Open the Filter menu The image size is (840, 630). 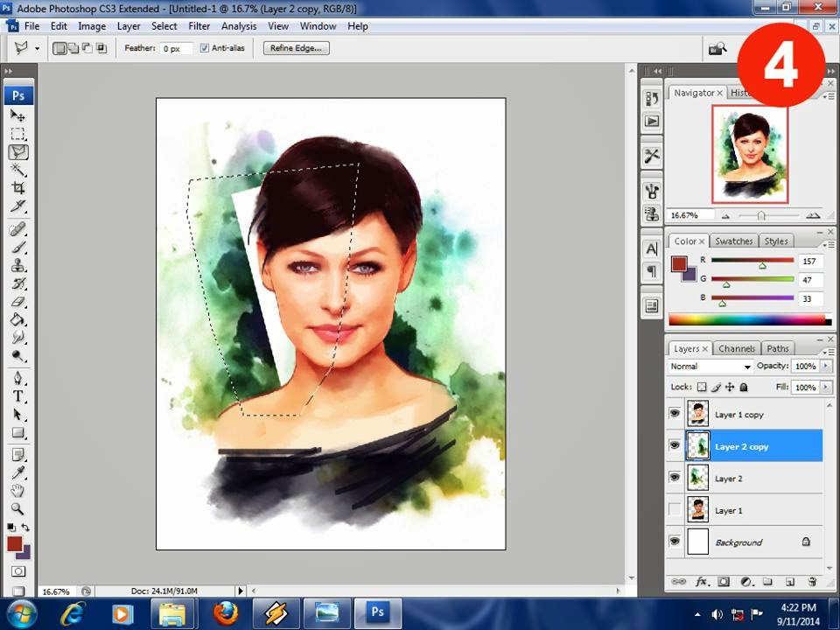(199, 26)
